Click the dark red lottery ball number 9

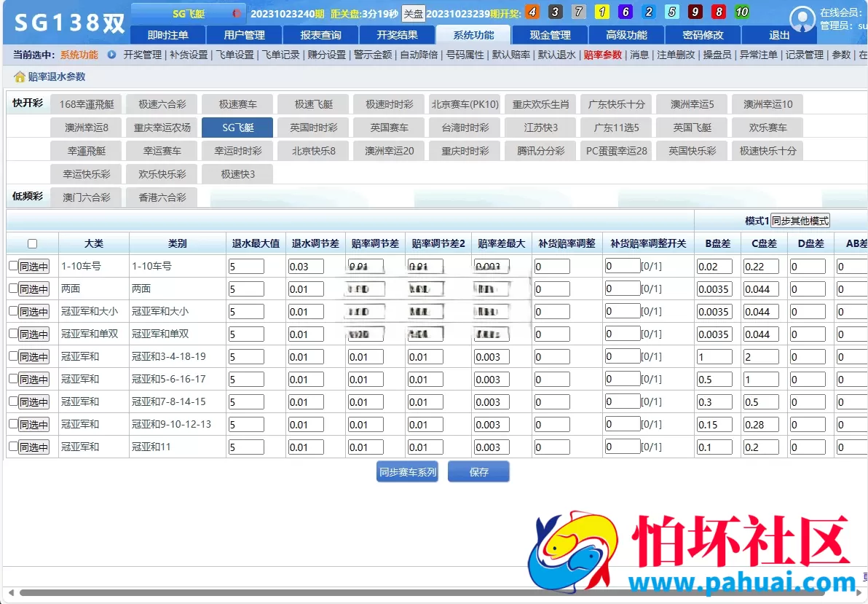(x=695, y=12)
